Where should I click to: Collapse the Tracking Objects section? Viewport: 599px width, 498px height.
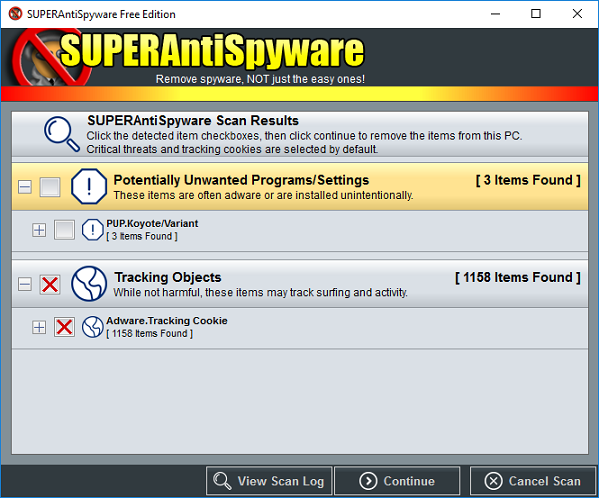coord(25,285)
